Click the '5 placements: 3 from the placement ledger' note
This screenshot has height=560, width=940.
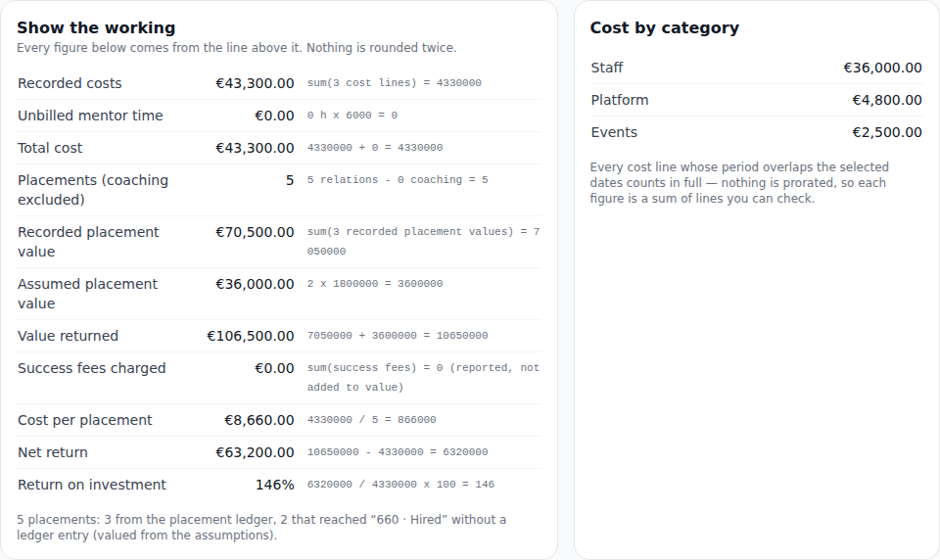[x=261, y=528]
